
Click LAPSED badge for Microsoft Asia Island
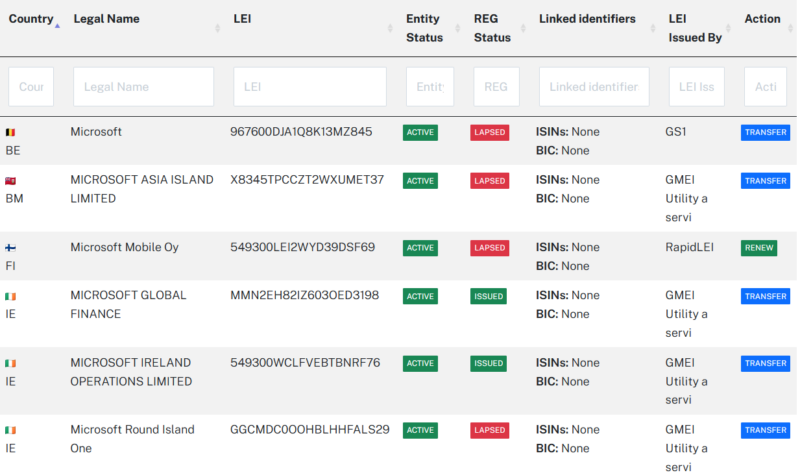tap(489, 181)
